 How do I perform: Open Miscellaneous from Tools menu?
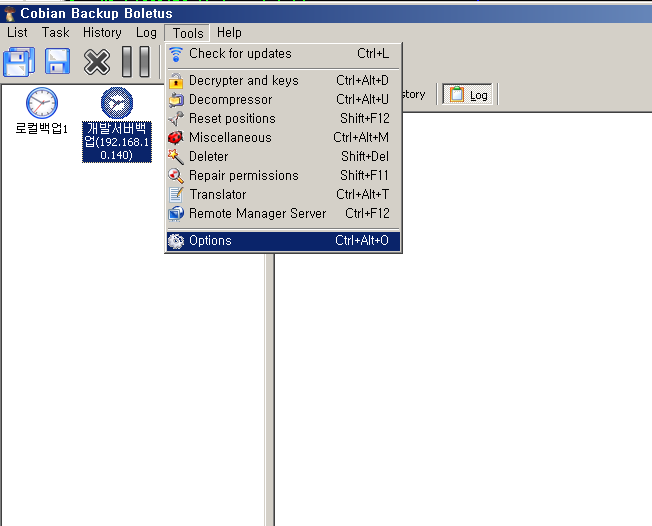(x=283, y=138)
